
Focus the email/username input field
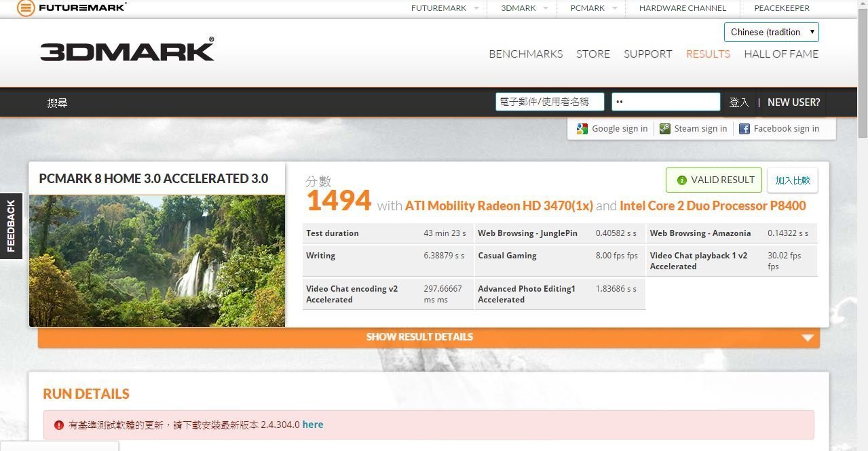coord(550,102)
